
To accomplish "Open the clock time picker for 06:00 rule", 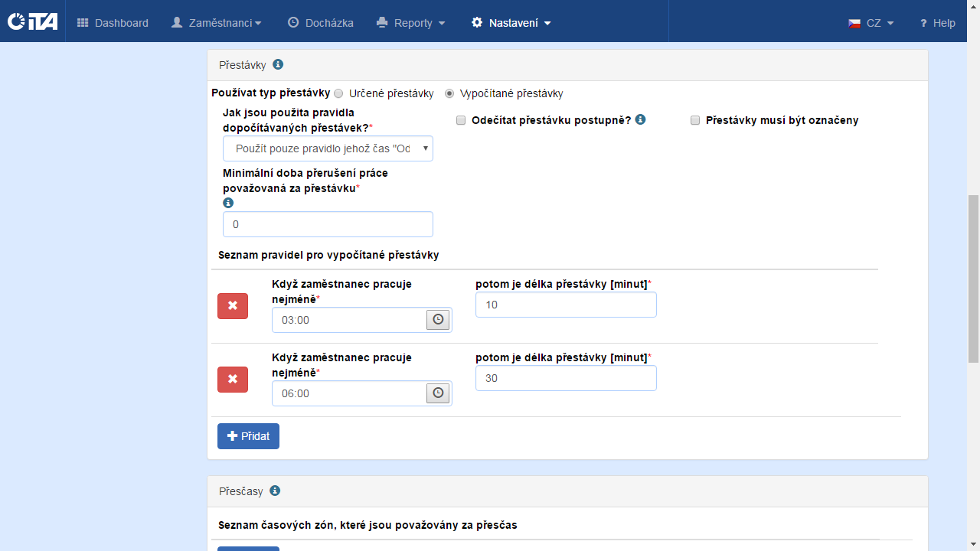I will click(x=438, y=393).
